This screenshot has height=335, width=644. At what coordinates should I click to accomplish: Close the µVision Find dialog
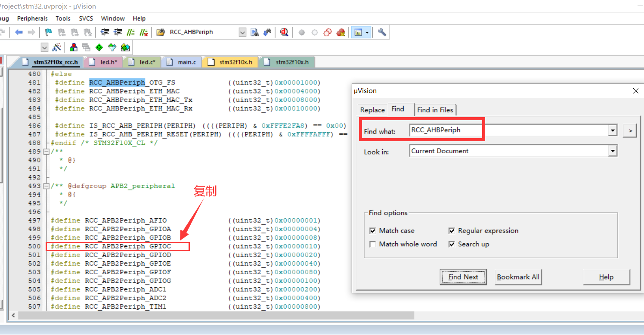click(x=636, y=91)
